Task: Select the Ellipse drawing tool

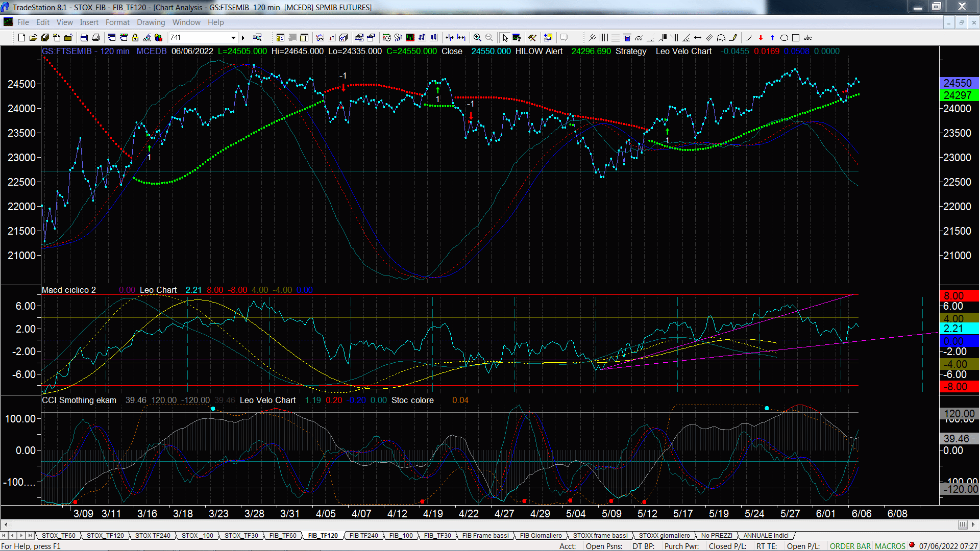Action: [784, 38]
